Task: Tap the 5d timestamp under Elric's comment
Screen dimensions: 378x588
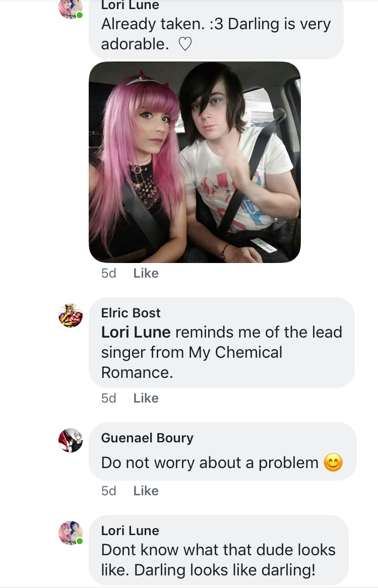Action: coord(109,398)
